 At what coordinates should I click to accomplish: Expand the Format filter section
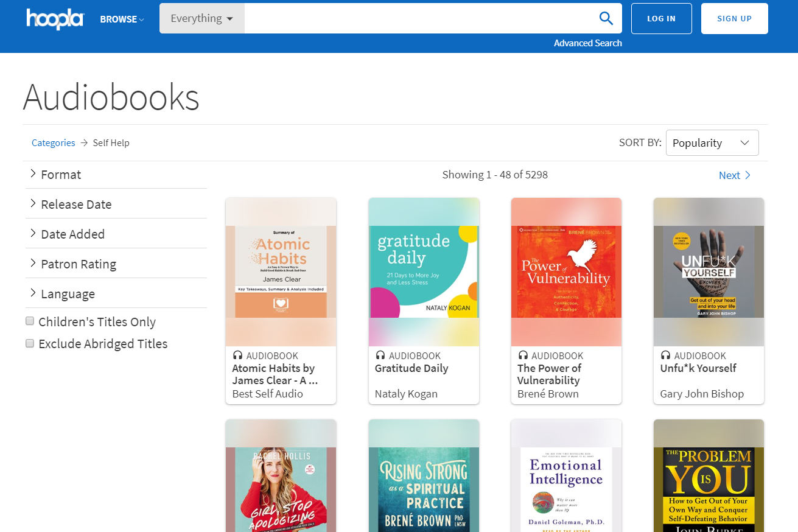pos(60,175)
